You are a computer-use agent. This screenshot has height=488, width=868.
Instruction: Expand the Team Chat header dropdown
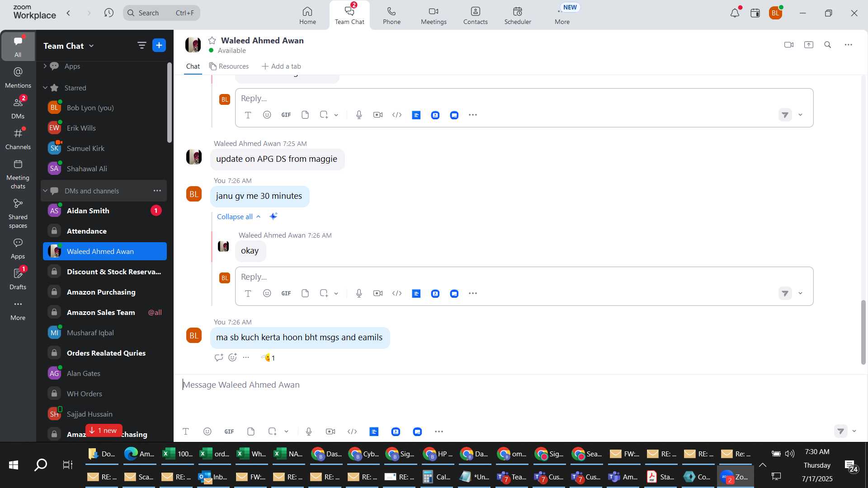[x=91, y=46]
